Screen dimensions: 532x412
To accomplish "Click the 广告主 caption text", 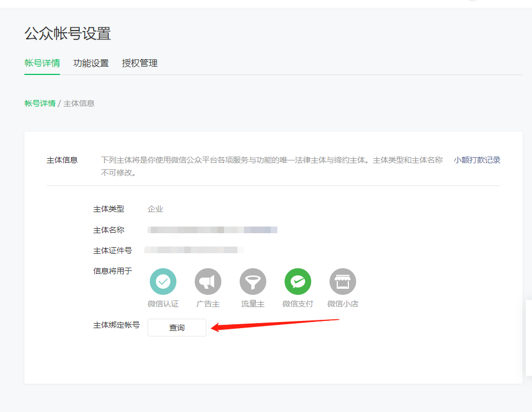I will 207,304.
